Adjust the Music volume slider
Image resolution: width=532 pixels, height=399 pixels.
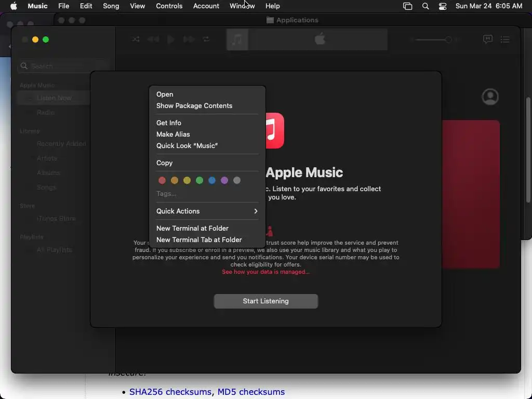433,39
